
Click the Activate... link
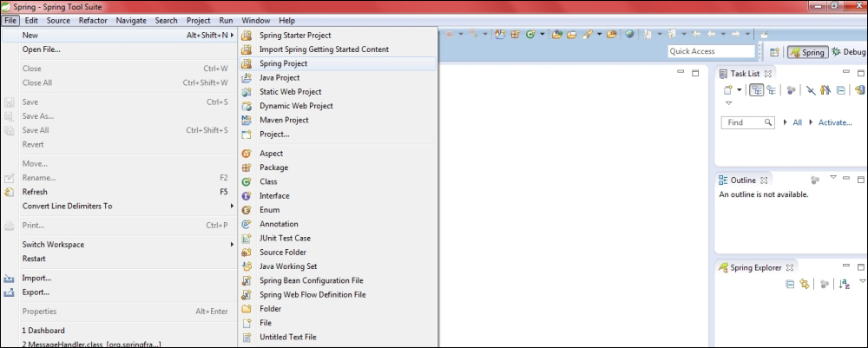click(x=835, y=122)
